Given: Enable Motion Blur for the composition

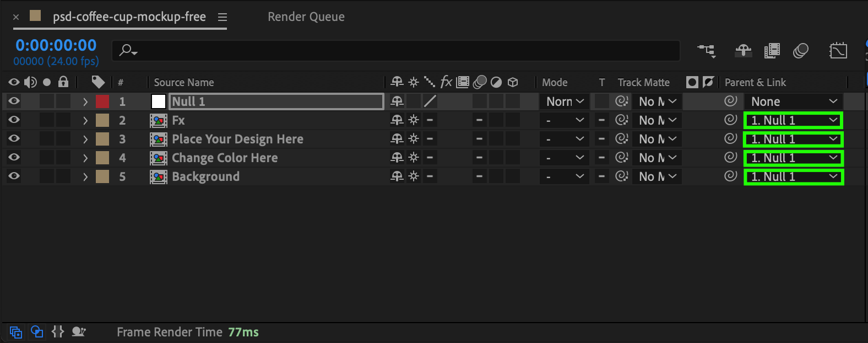Looking at the screenshot, I should [x=800, y=51].
